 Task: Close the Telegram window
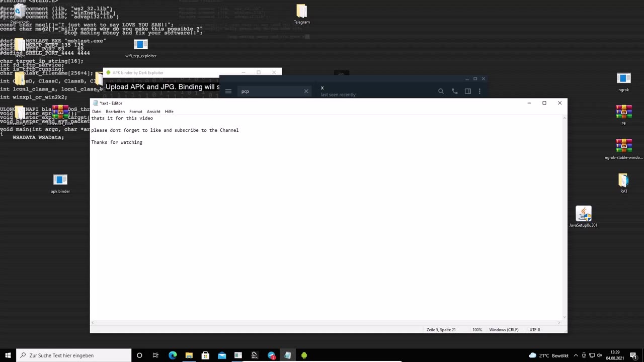(483, 78)
